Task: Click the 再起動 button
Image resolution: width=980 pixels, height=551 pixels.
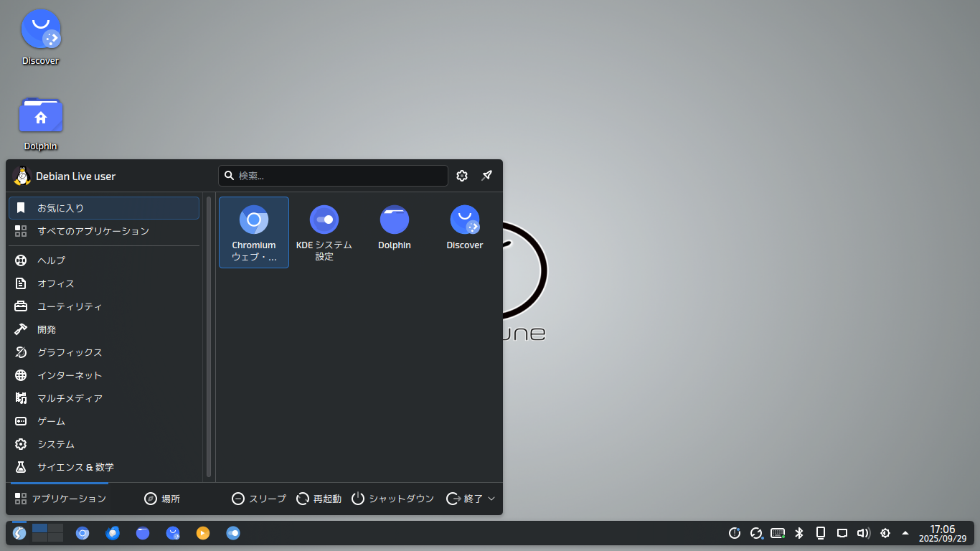Action: pos(319,499)
